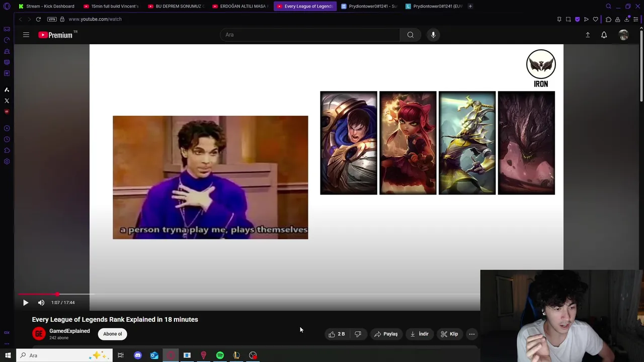The height and width of the screenshot is (362, 644).
Task: Open the Opera GX taskbar icon
Action: click(x=171, y=355)
